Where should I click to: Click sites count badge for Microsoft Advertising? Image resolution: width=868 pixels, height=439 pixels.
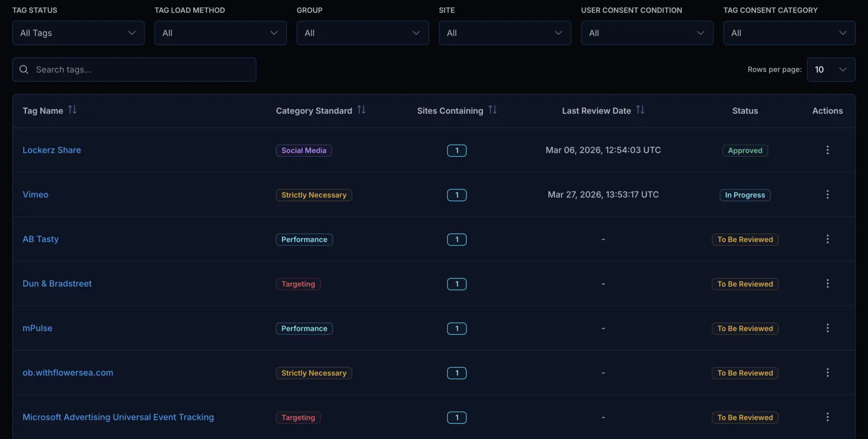point(457,417)
